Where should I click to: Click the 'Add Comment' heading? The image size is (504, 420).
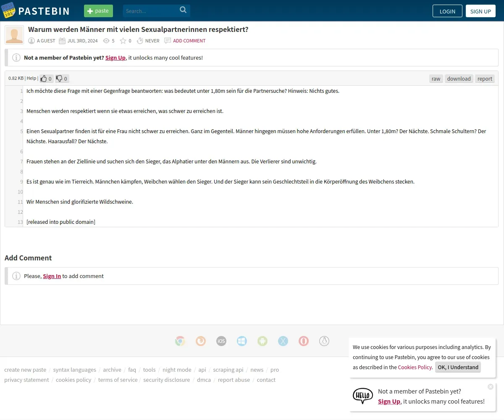(x=28, y=258)
